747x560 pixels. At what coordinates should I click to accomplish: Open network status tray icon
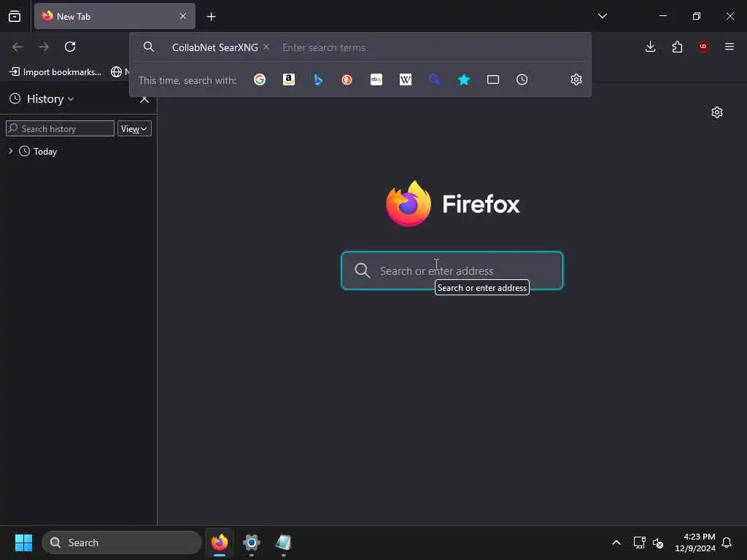(x=639, y=542)
